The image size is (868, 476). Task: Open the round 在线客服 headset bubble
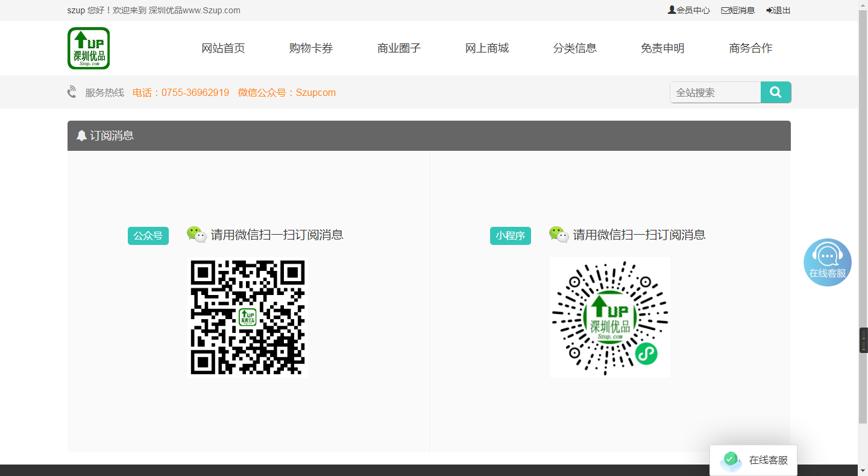pyautogui.click(x=827, y=262)
